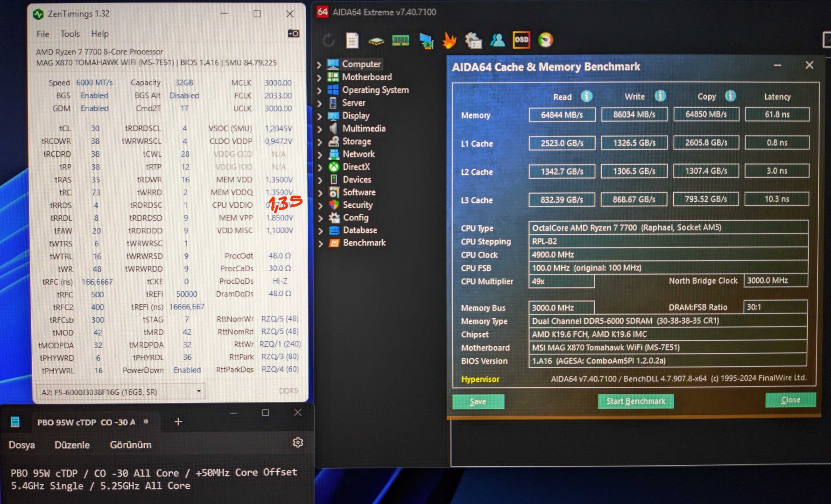Select the Devices icon in AIDA64 tree
This screenshot has width=831, height=504.
(x=334, y=179)
